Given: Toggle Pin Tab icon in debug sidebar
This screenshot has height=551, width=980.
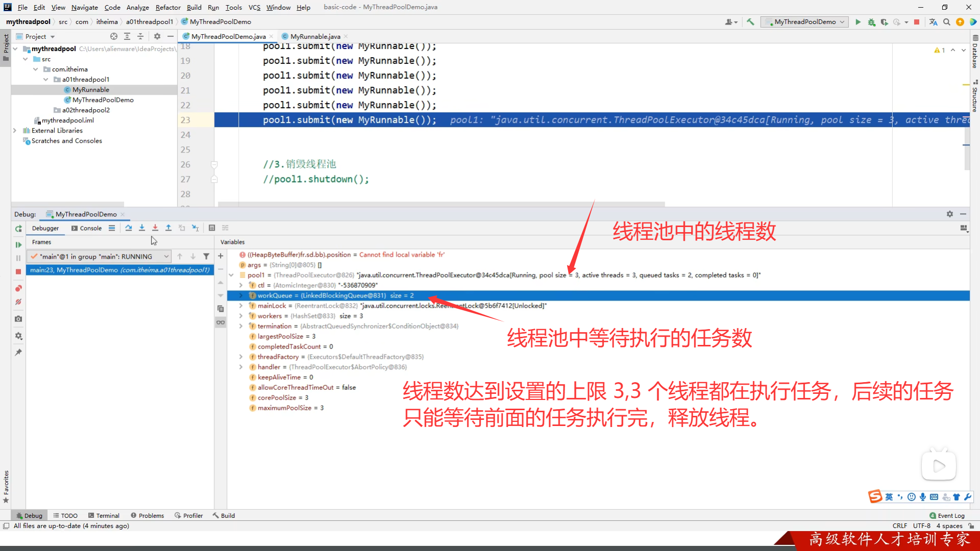Looking at the screenshot, I should pos(18,353).
